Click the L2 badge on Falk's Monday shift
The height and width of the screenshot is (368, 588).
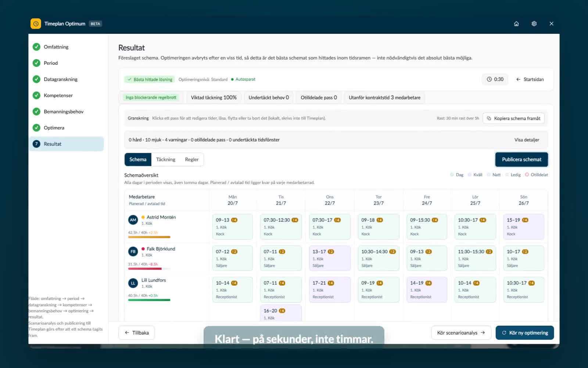(x=234, y=252)
